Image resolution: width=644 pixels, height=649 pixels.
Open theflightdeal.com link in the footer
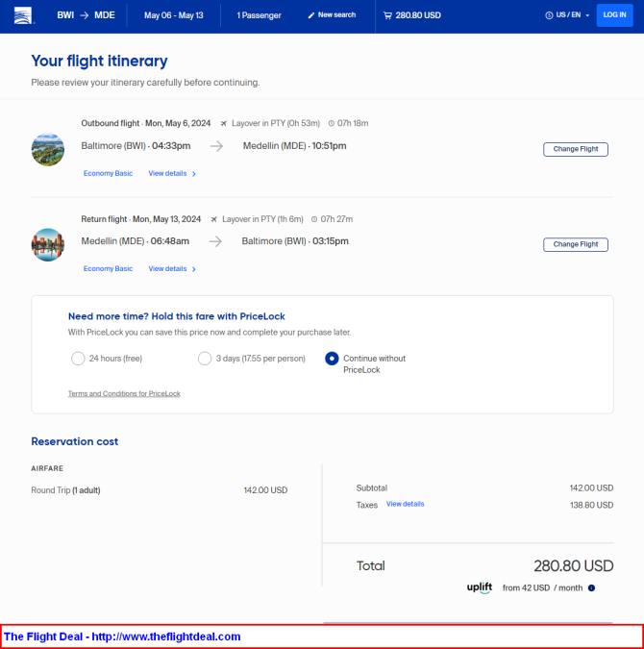pos(166,637)
